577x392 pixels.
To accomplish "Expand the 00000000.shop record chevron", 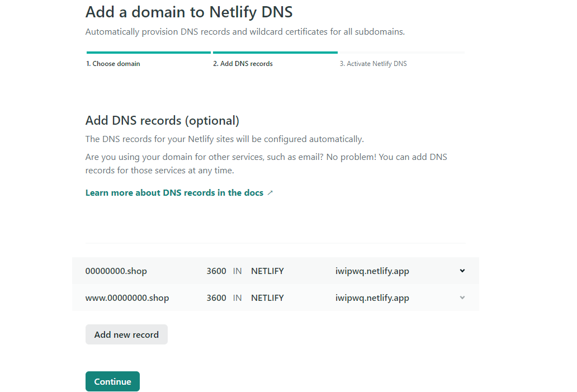I will 462,271.
